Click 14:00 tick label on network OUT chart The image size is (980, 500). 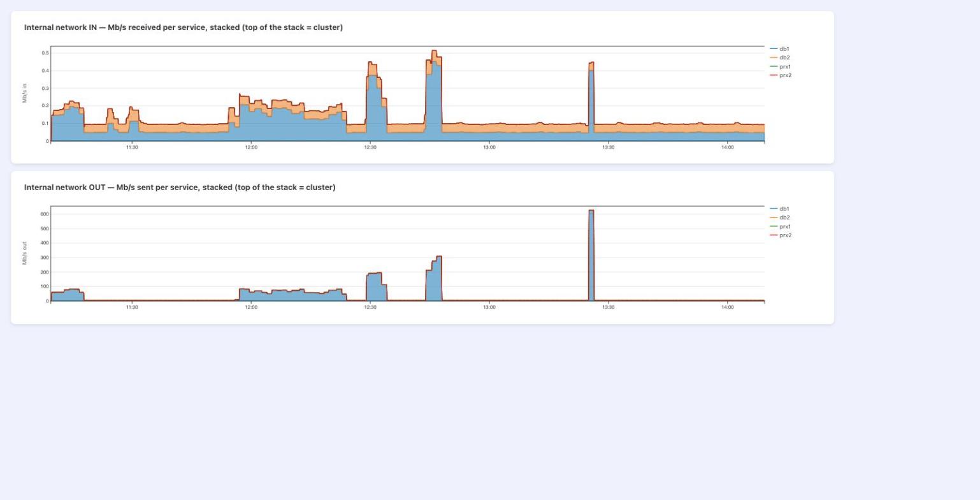(728, 307)
